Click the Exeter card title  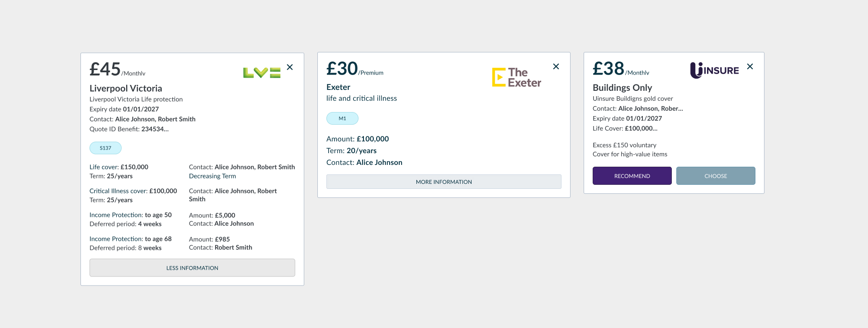(338, 87)
